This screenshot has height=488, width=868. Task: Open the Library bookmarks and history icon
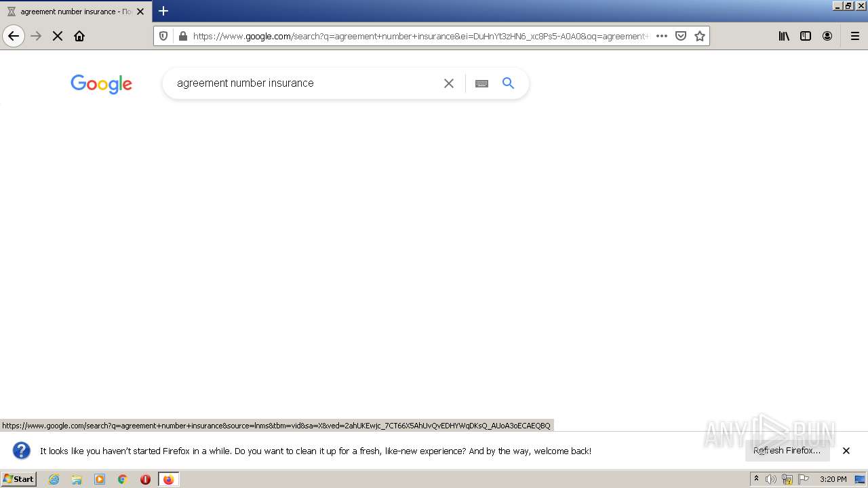click(784, 36)
